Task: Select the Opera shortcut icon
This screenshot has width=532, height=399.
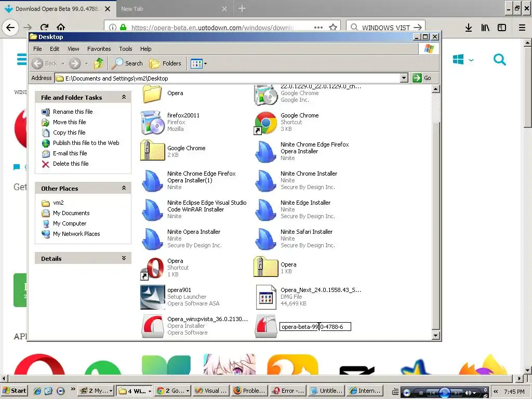Action: tap(153, 269)
